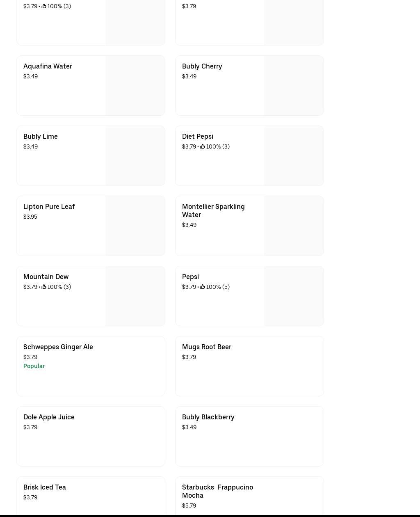Screen dimensions: 420x517
Task: Open the Mugs Root Beer item
Action: (x=206, y=347)
